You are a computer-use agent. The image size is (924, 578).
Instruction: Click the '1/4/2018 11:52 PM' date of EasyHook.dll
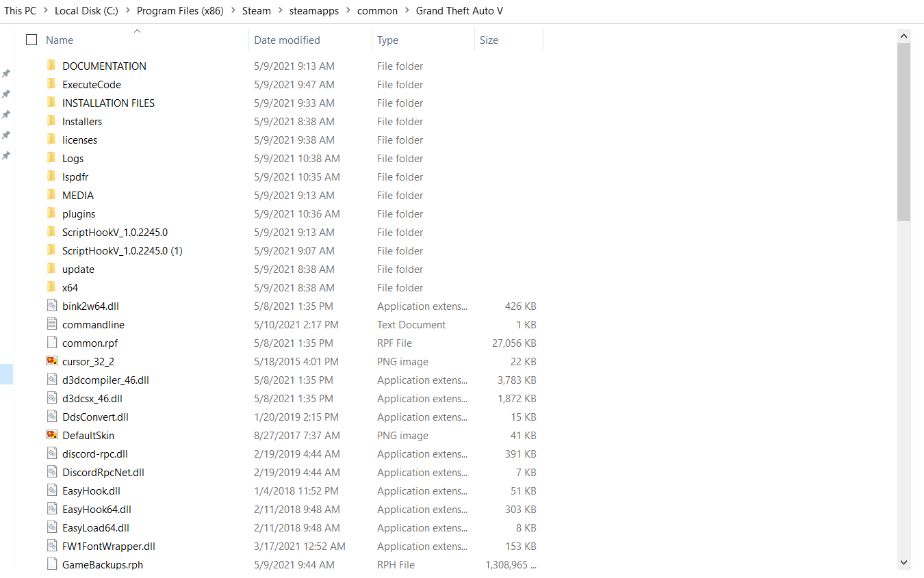[x=296, y=490]
